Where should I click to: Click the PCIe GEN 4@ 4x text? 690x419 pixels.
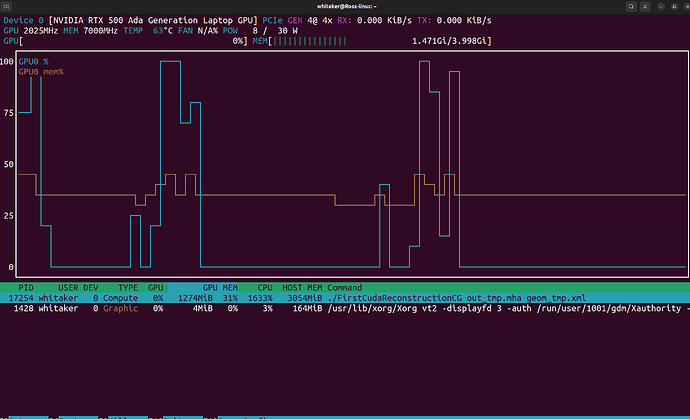point(297,21)
